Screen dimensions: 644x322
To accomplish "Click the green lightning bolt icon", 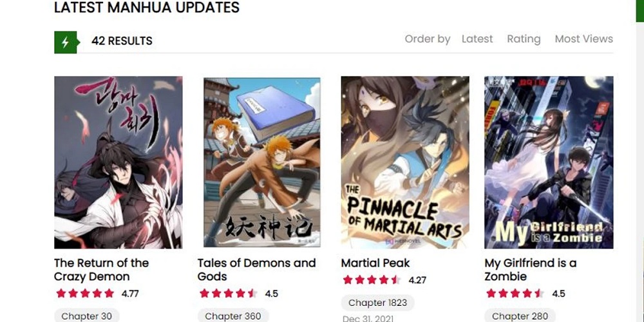I will 66,43.
